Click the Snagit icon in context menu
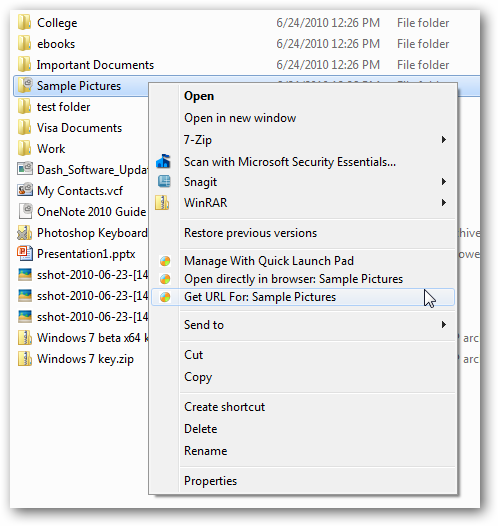The image size is (498, 526). (x=164, y=181)
